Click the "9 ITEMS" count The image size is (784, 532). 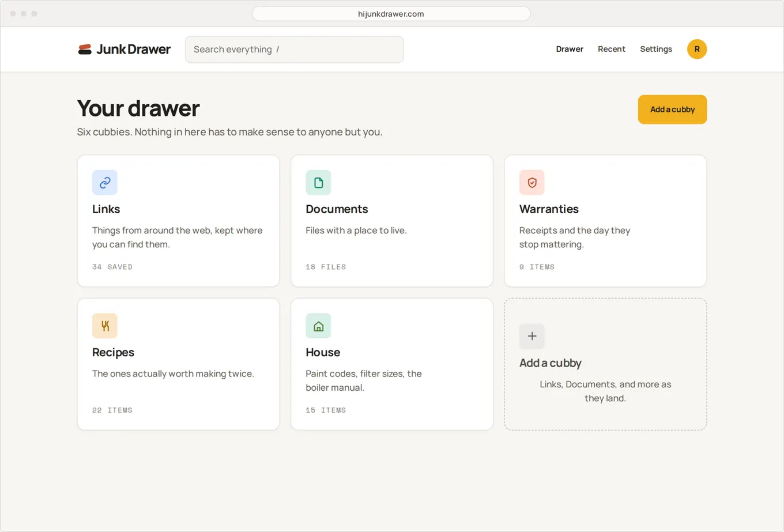pos(537,267)
